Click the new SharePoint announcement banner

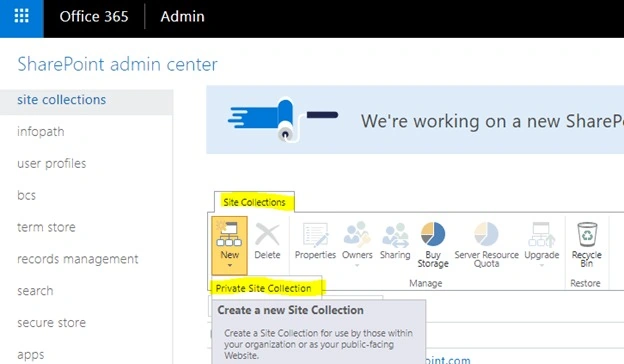coord(415,120)
